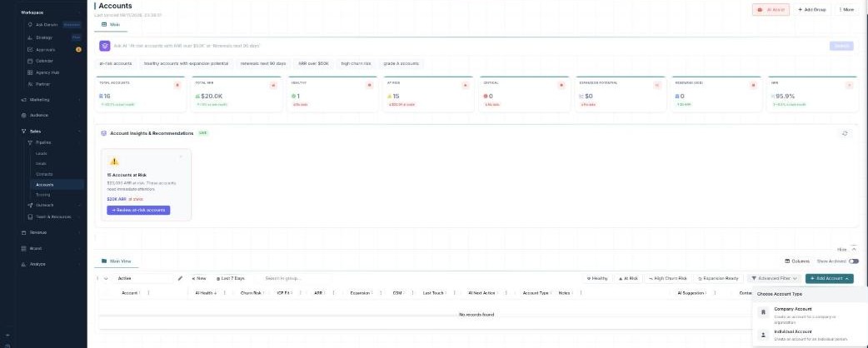Select 'renewals next 90 days' chip
This screenshot has height=348, width=868.
pyautogui.click(x=263, y=63)
